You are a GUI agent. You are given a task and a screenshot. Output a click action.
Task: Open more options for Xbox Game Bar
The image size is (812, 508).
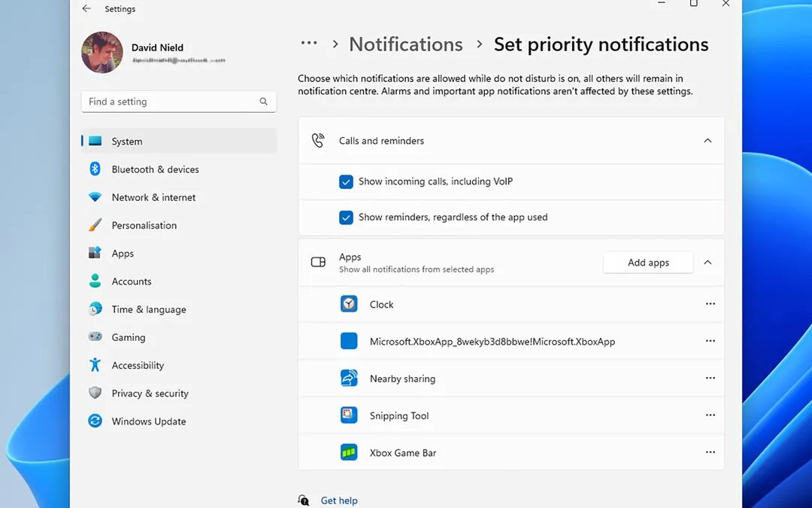710,452
